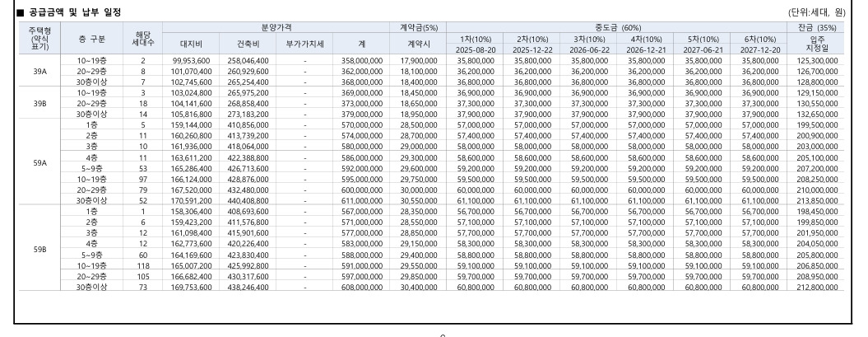
Task: Click the '분양가격' group header
Action: [276, 27]
